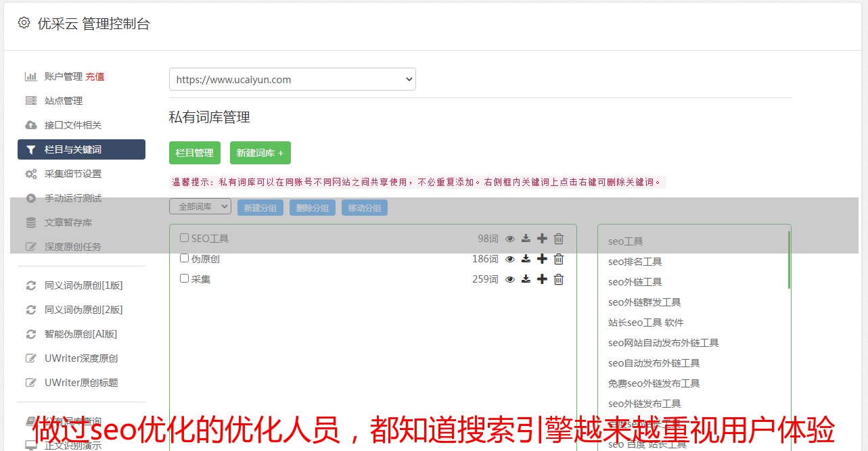The height and width of the screenshot is (451, 868).
Task: Open UWriter深度原创
Action: click(x=81, y=358)
